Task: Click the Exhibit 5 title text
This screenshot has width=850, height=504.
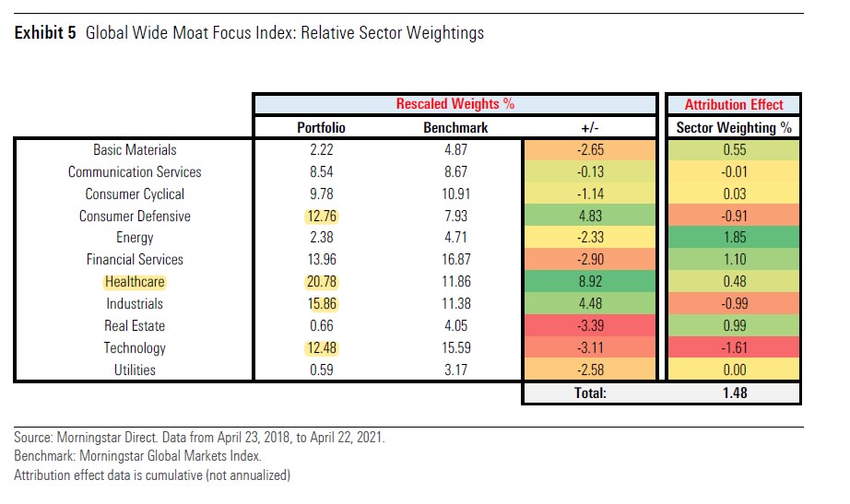Action: (x=248, y=34)
